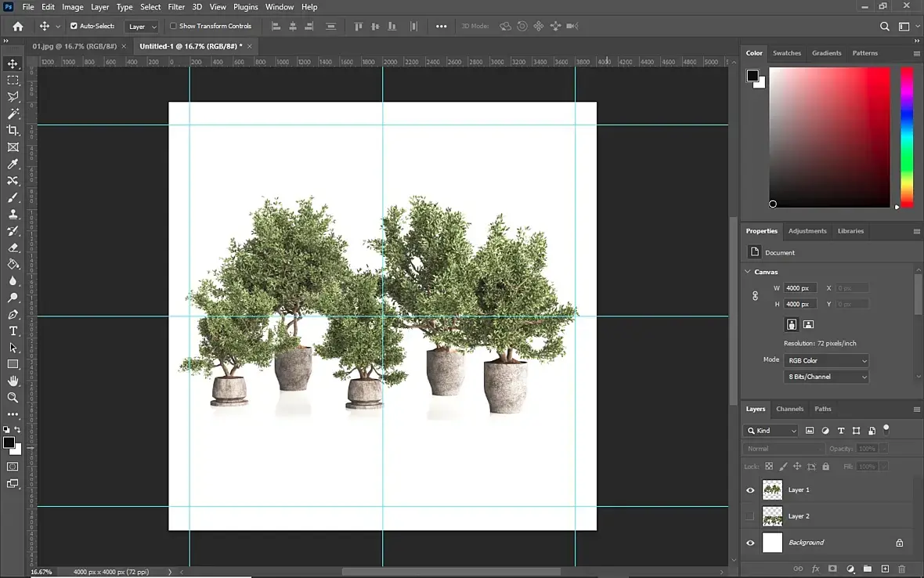Image resolution: width=924 pixels, height=578 pixels.
Task: Click the canvas Width input field
Action: [x=800, y=288]
